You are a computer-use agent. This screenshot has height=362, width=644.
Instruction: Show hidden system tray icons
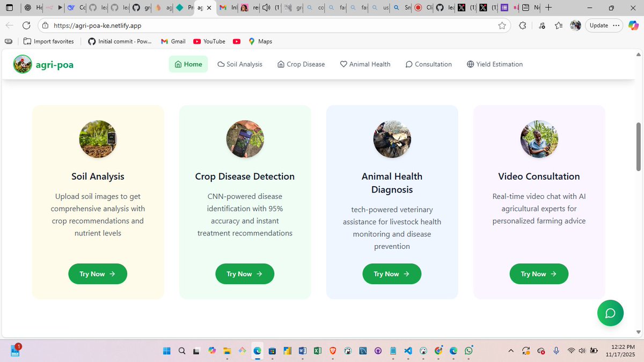pos(511,351)
